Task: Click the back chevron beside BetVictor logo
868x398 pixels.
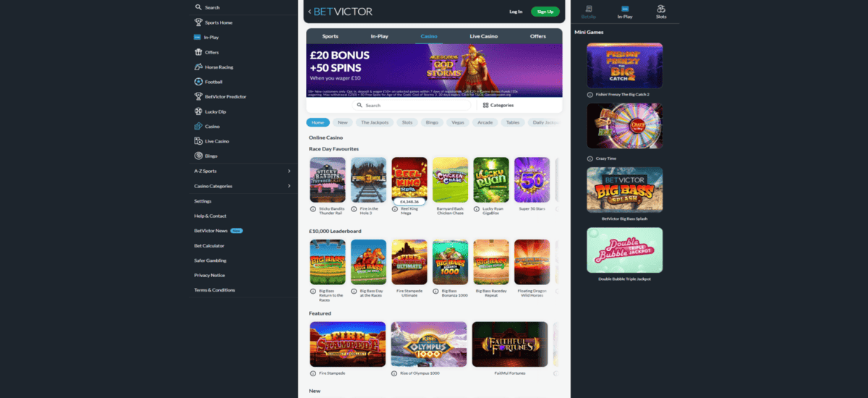Action: (310, 12)
